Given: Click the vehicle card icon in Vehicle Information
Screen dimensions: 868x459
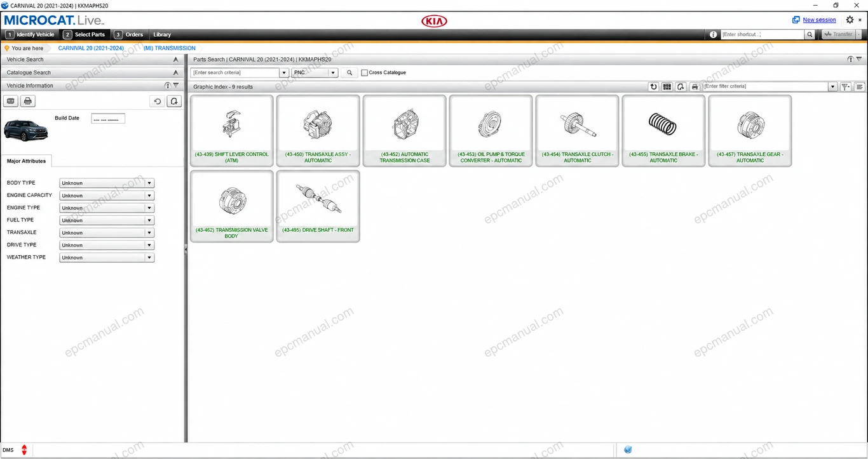Looking at the screenshot, I should click(11, 101).
